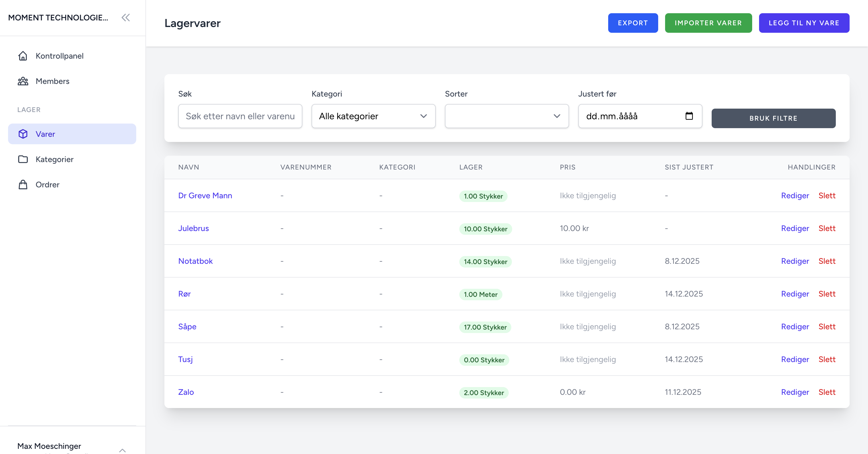This screenshot has width=868, height=454.
Task: Click Rediger for Notatbok
Action: (794, 261)
